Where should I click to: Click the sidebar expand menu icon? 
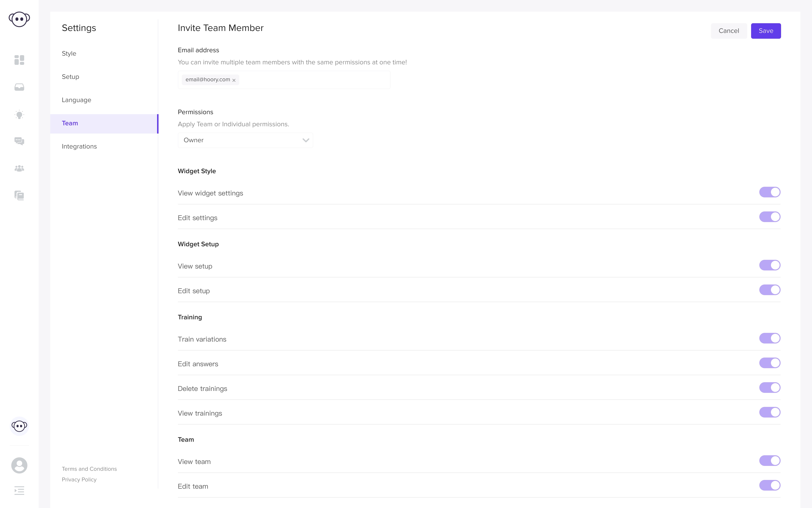pos(19,491)
